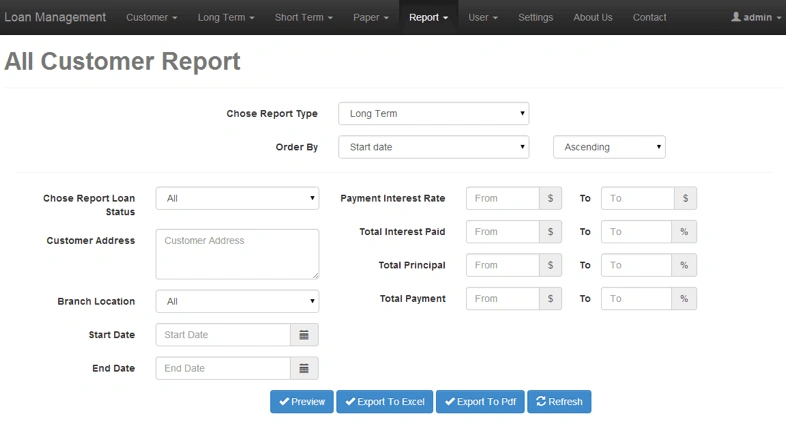Focus Total Payment To field
Image resolution: width=786 pixels, height=432 pixels.
click(x=636, y=299)
